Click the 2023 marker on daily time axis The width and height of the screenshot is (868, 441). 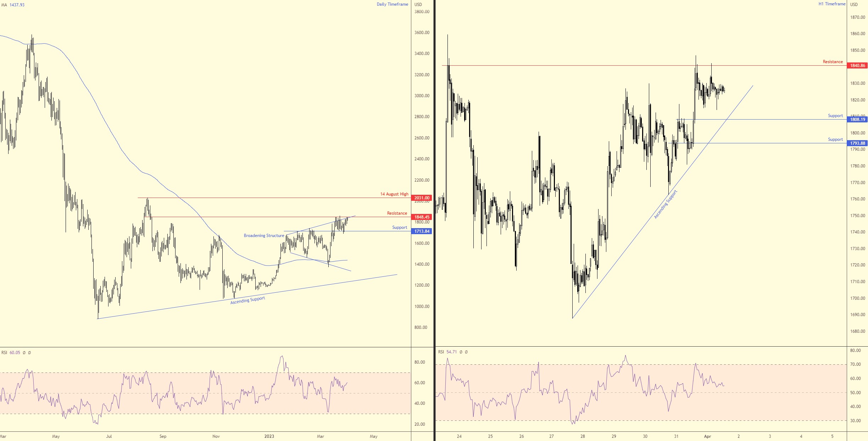[x=269, y=436]
